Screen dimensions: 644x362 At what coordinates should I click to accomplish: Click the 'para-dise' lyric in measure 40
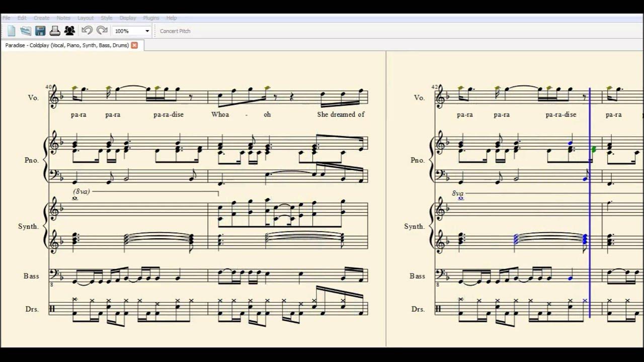pyautogui.click(x=169, y=115)
